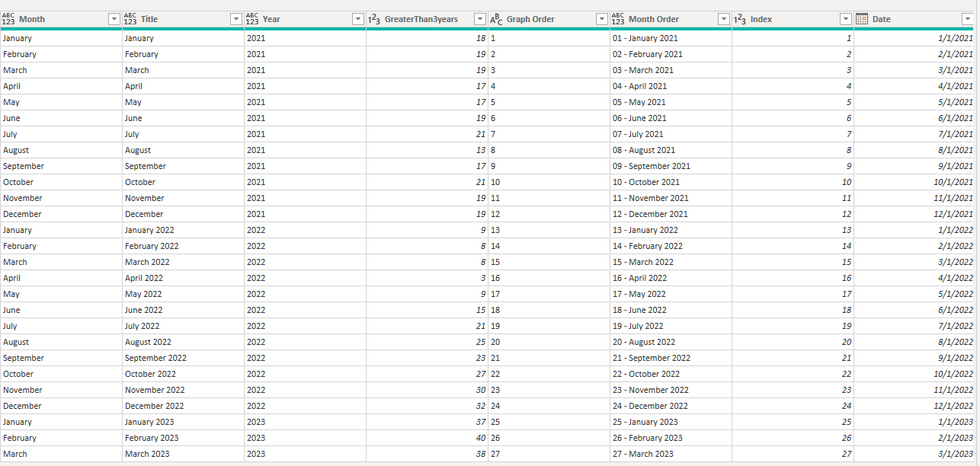The image size is (980, 466).
Task: Select the cell "December 2022" in Title
Action: 183,406
